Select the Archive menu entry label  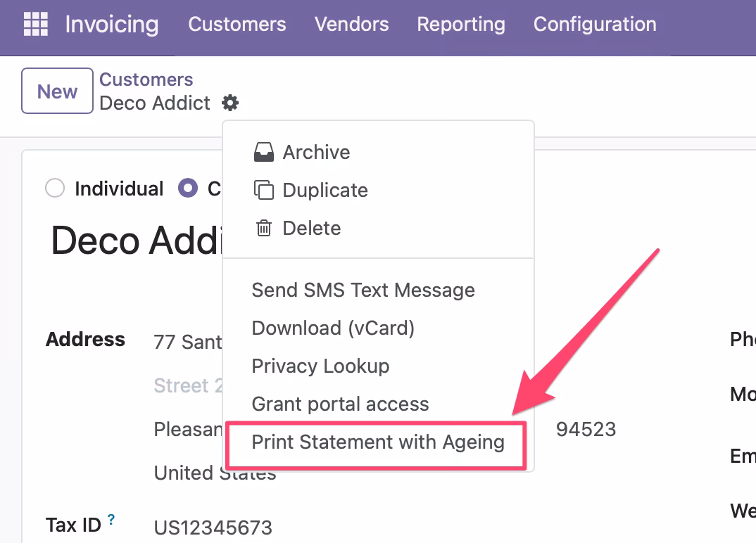click(x=316, y=152)
